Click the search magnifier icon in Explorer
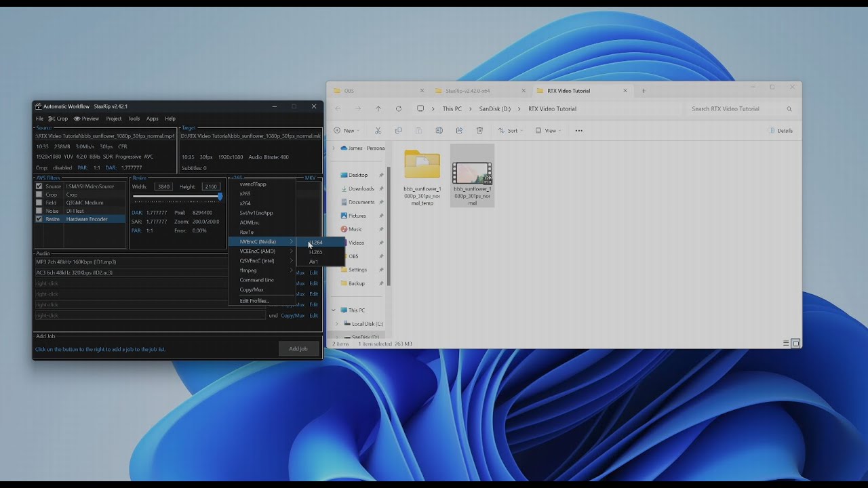Screen dimensions: 868x488 [789, 109]
